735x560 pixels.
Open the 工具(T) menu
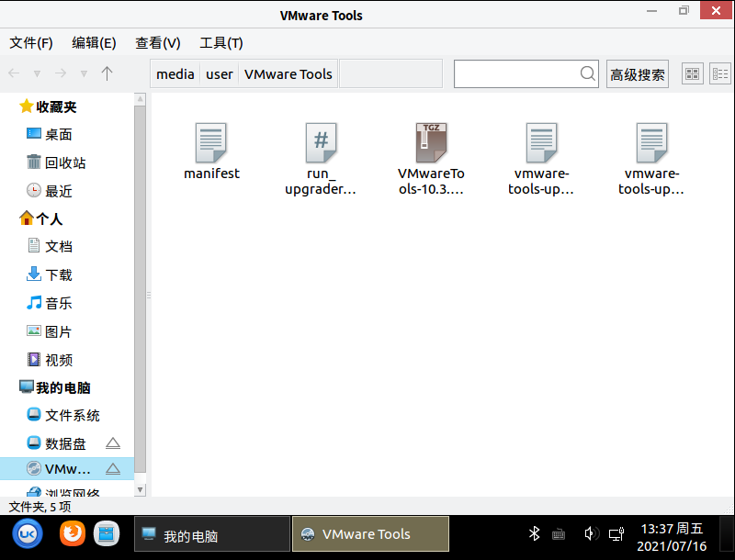221,43
